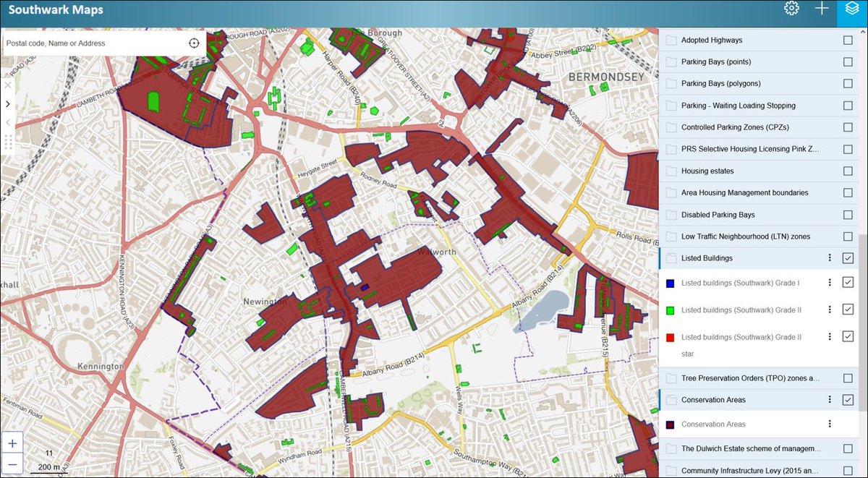Screen dimensions: 868x478
Task: Click the Listed Buildings folder icon
Action: coord(671,258)
